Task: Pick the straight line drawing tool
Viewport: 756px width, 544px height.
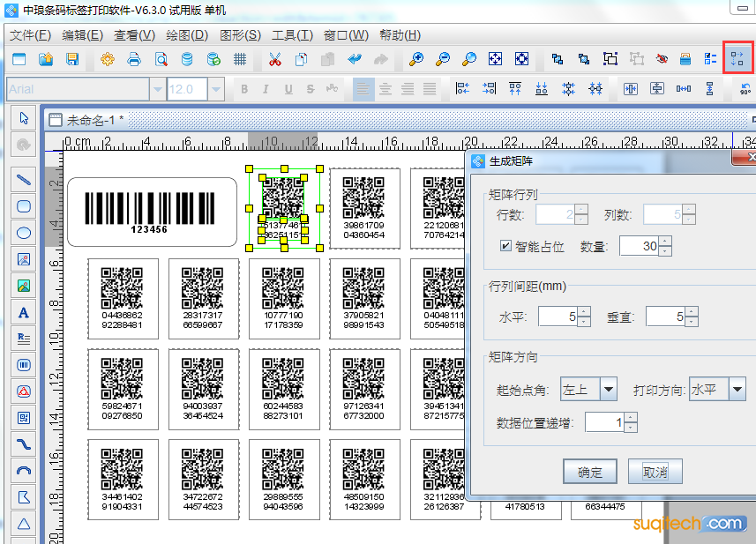Action: coord(24,180)
